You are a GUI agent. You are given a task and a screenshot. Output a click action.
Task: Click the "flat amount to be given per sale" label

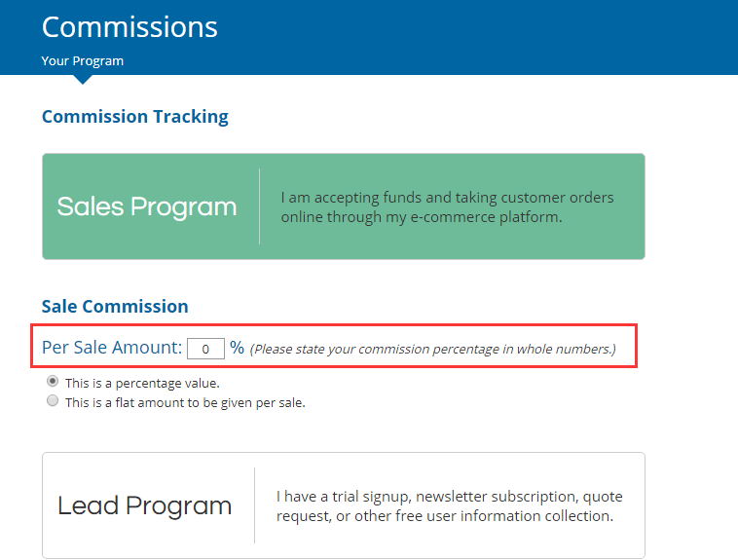(x=185, y=402)
